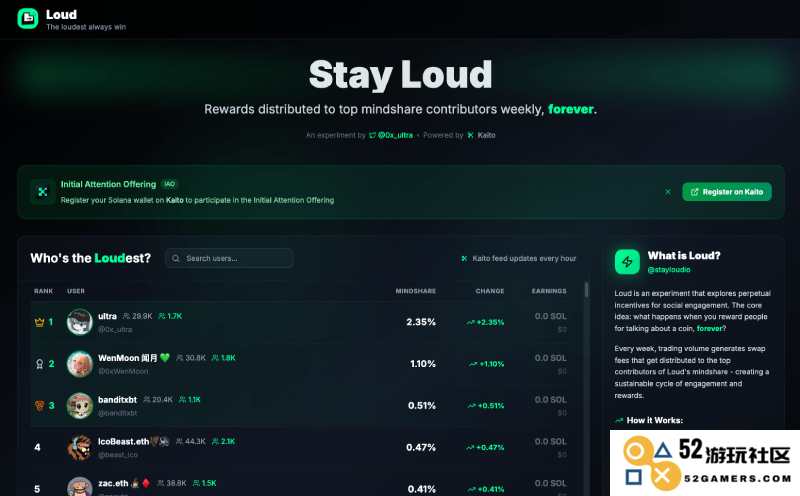Click the IAO badge

click(x=169, y=184)
